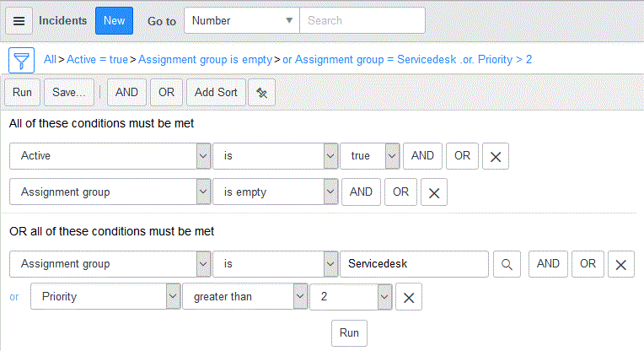Image resolution: width=644 pixels, height=351 pixels.
Task: Create a New incident
Action: point(114,20)
